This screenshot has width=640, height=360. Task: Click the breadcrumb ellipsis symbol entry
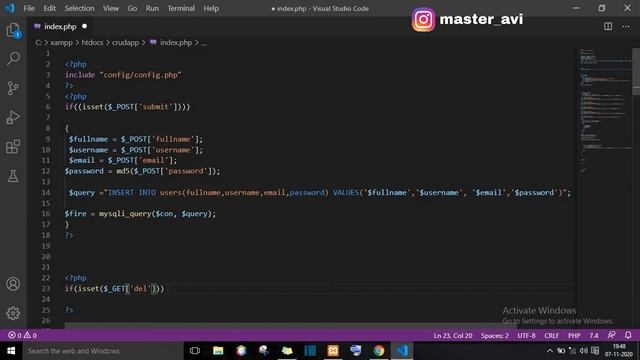(204, 42)
